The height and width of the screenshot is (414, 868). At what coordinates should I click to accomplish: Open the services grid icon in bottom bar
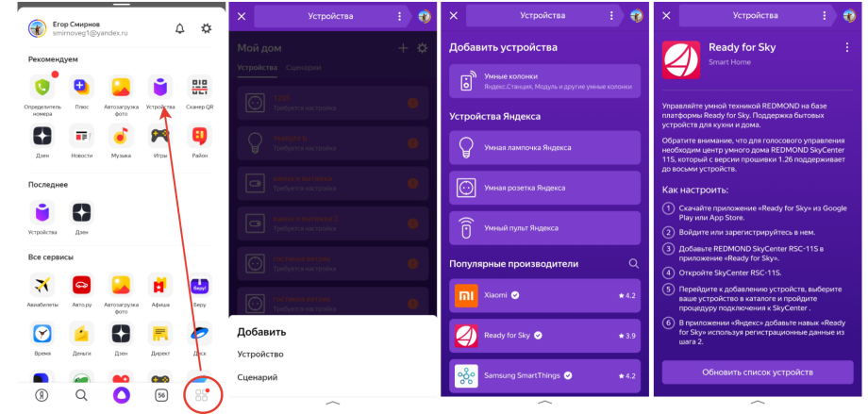click(x=202, y=395)
